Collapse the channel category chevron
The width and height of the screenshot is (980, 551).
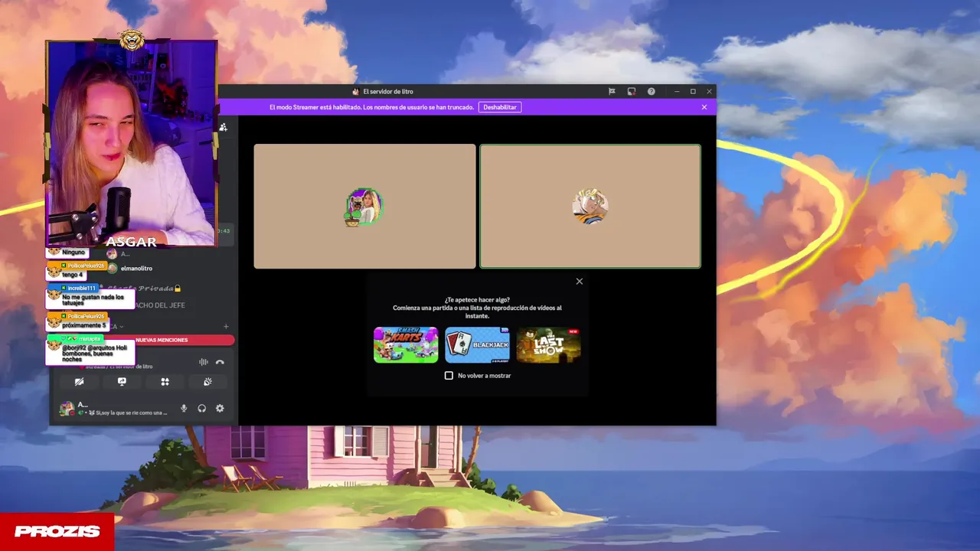click(x=121, y=327)
